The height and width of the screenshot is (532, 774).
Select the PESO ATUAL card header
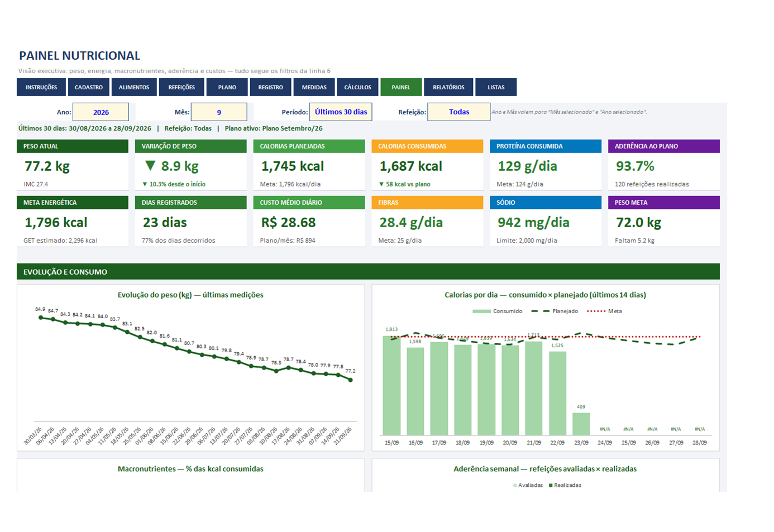[x=73, y=146]
